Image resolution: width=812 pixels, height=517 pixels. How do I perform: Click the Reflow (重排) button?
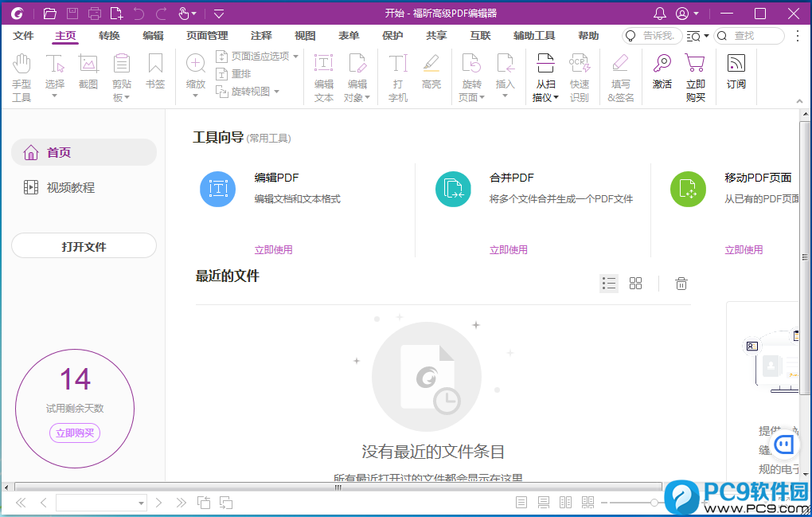(x=233, y=73)
